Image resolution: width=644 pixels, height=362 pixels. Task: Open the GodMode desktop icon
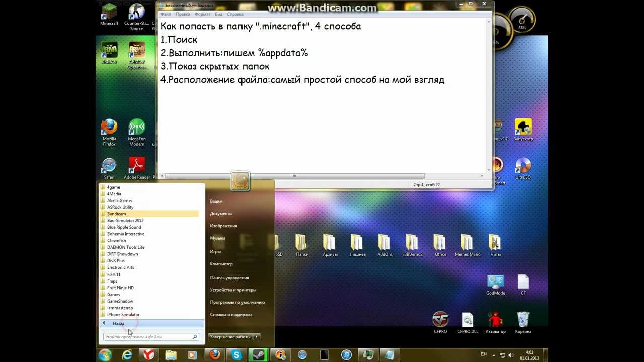coord(496,285)
